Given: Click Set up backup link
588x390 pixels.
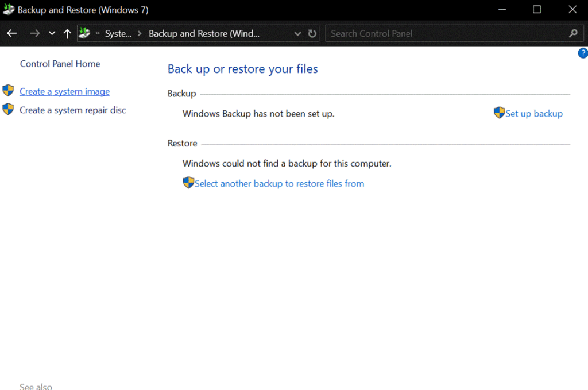Looking at the screenshot, I should pos(534,114).
